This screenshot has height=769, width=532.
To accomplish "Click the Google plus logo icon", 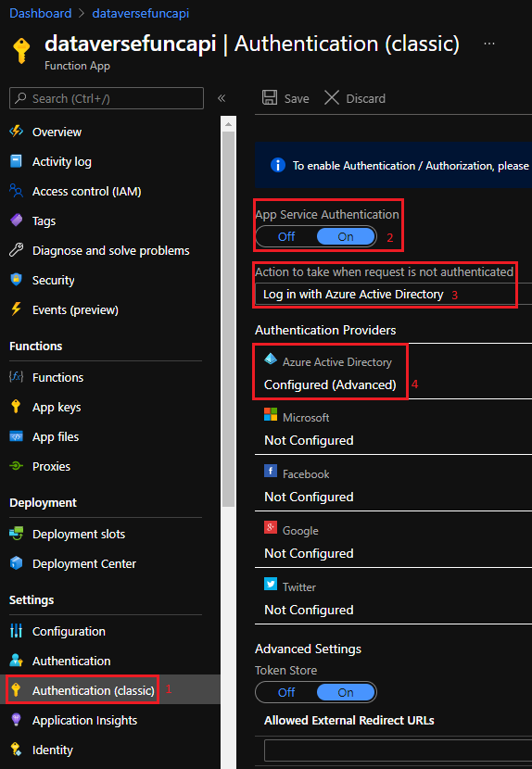I will point(271,528).
